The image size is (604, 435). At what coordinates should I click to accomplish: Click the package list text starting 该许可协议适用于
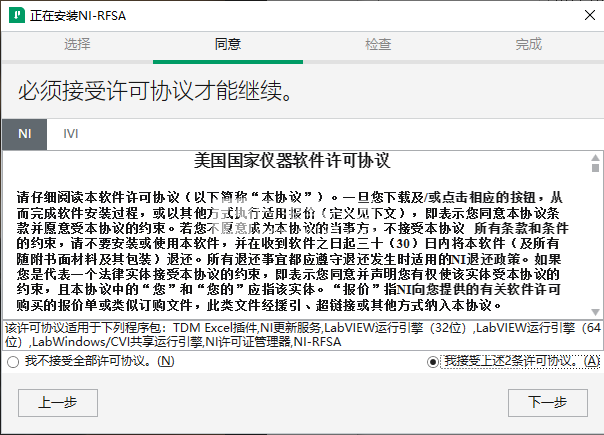click(x=302, y=334)
